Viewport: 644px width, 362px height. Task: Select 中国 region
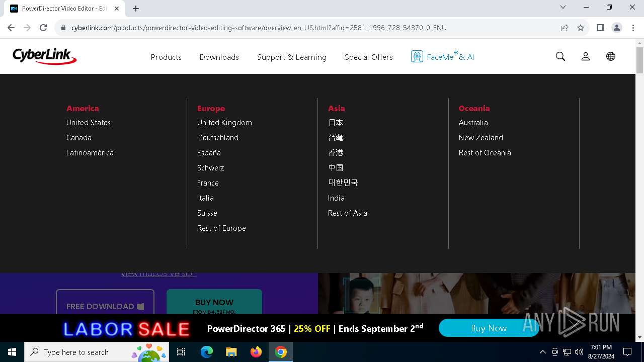(x=336, y=168)
